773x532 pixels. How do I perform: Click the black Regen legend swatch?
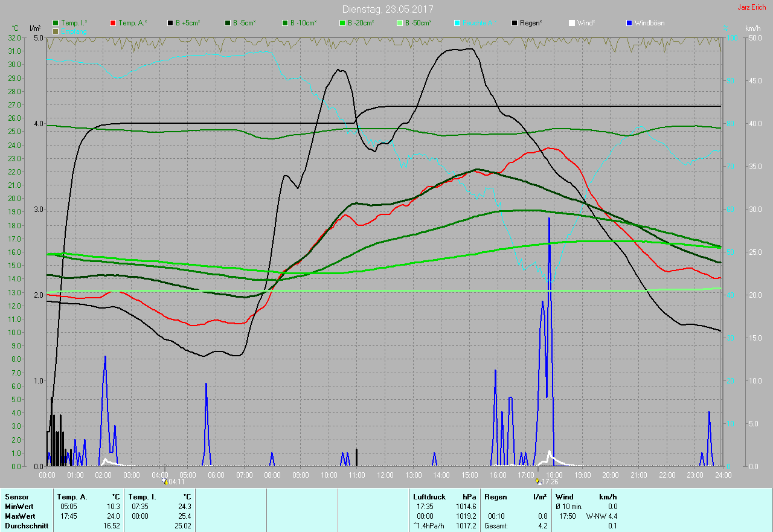pyautogui.click(x=515, y=23)
